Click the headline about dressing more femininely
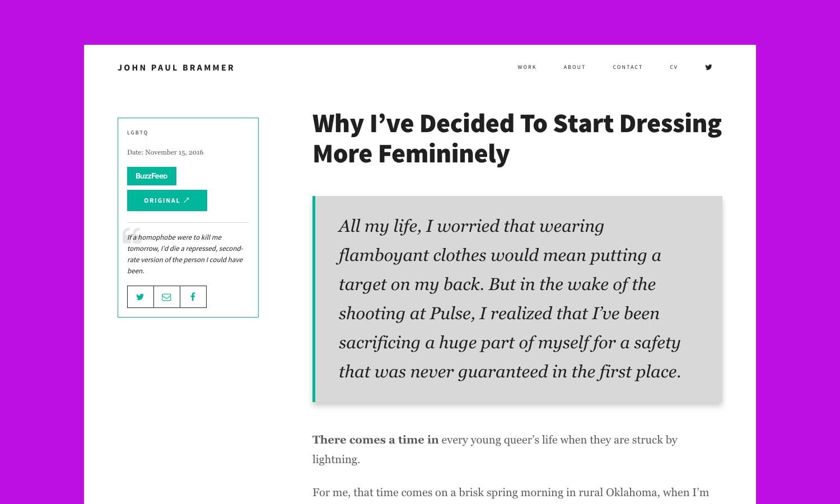This screenshot has height=504, width=840. (x=517, y=138)
